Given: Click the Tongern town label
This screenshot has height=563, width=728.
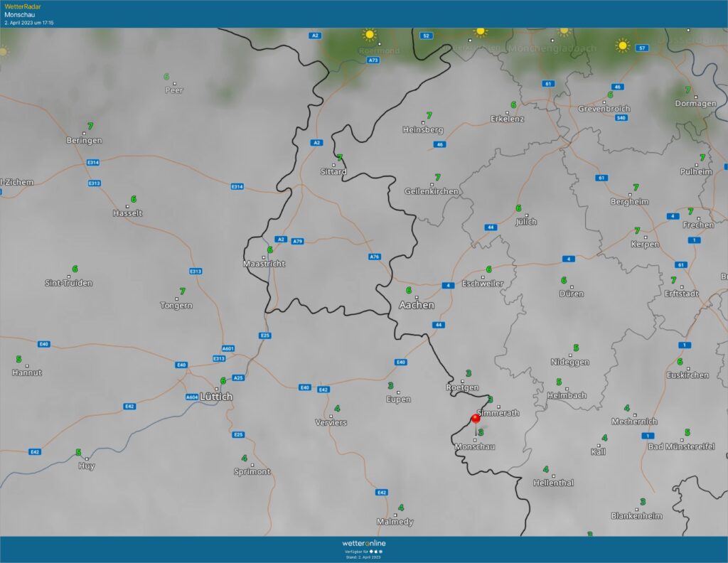Looking at the screenshot, I should 176,306.
